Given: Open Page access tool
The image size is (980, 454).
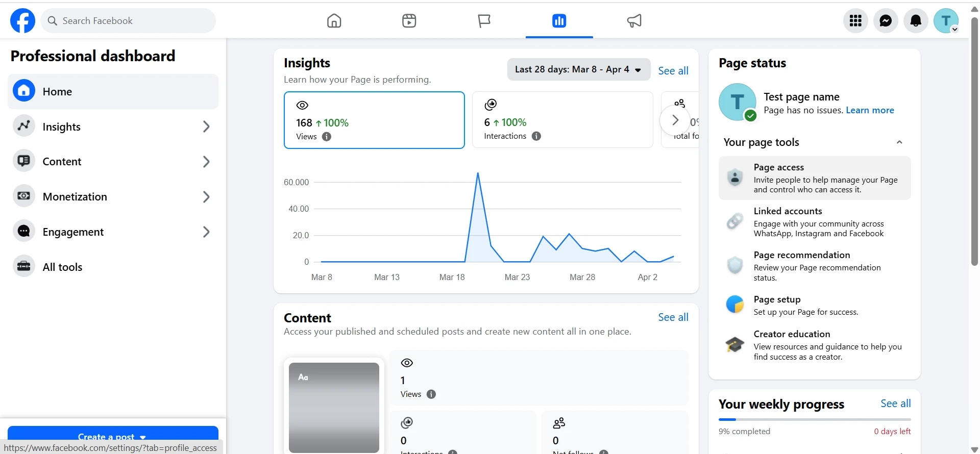Looking at the screenshot, I should [815, 178].
